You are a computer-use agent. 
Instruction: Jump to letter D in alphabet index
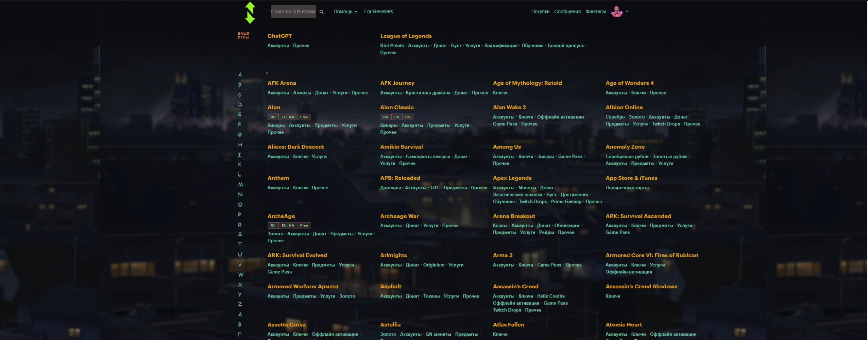240,104
